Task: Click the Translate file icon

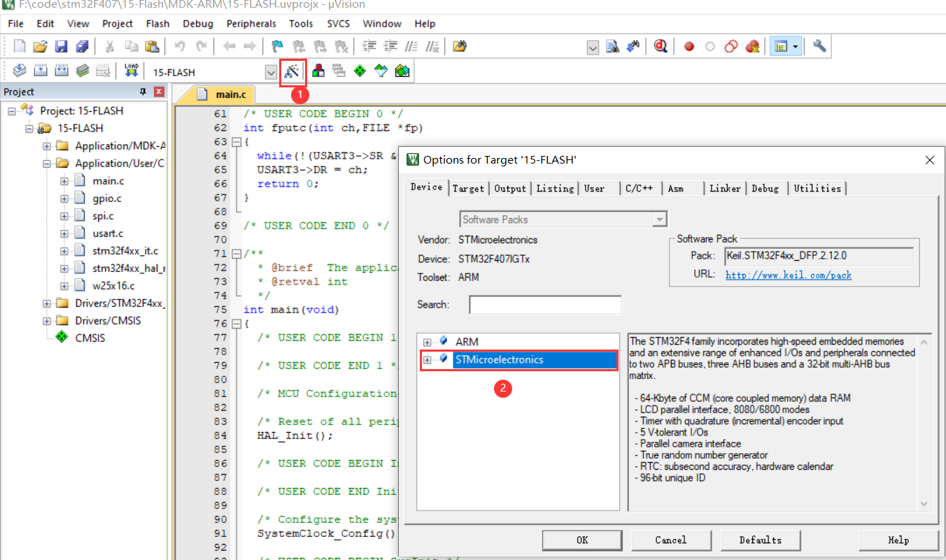Action: 20,71
